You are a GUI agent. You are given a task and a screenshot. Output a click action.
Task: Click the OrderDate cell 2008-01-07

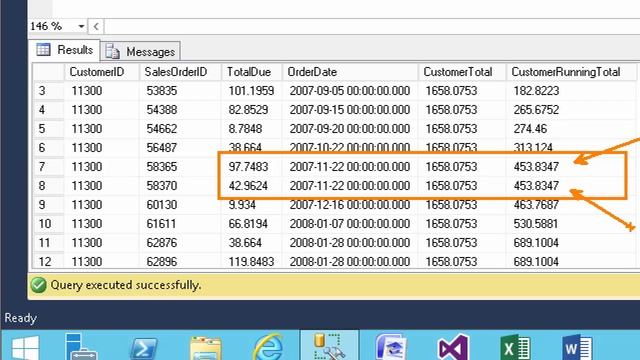point(350,224)
